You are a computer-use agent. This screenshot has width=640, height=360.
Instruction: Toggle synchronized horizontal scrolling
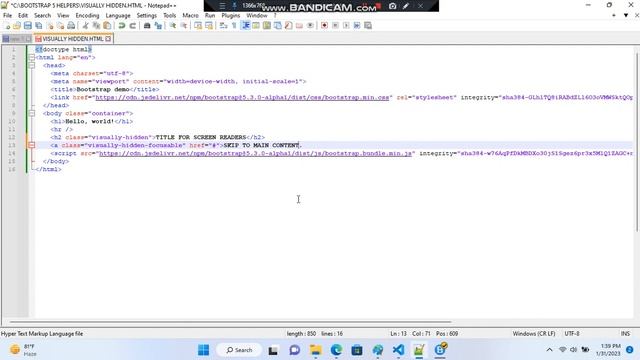[x=209, y=25]
